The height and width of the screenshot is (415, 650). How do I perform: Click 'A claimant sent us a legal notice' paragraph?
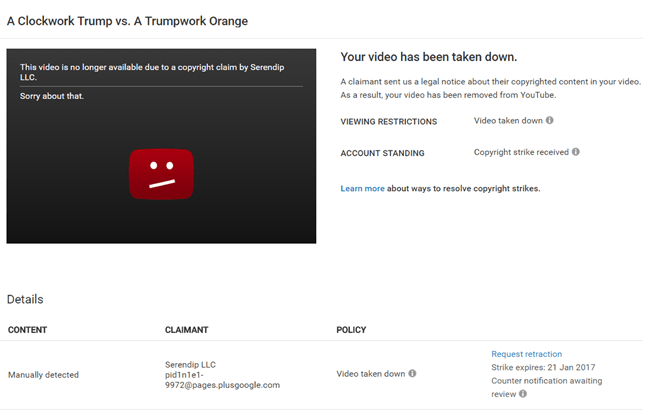(x=490, y=88)
